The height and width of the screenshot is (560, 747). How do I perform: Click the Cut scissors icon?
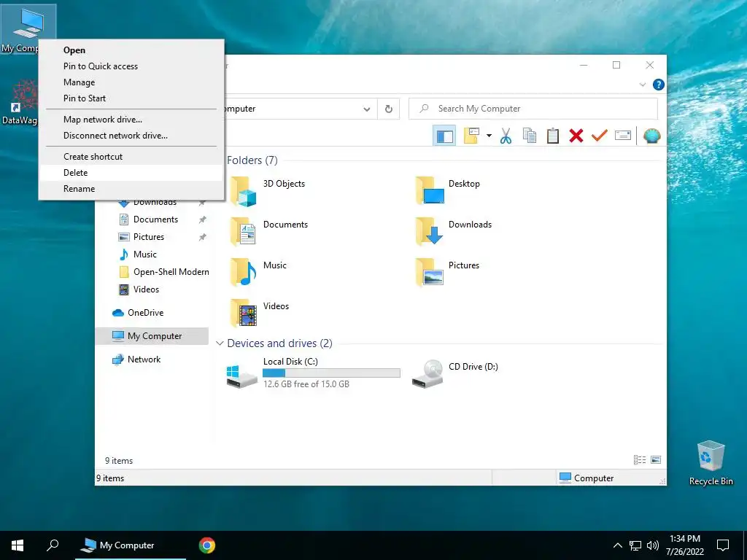coord(506,136)
